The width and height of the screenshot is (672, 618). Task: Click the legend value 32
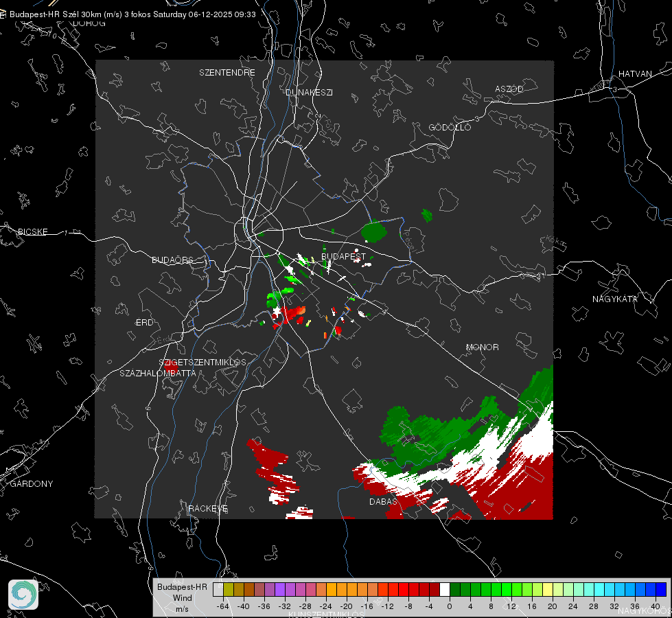tap(614, 606)
